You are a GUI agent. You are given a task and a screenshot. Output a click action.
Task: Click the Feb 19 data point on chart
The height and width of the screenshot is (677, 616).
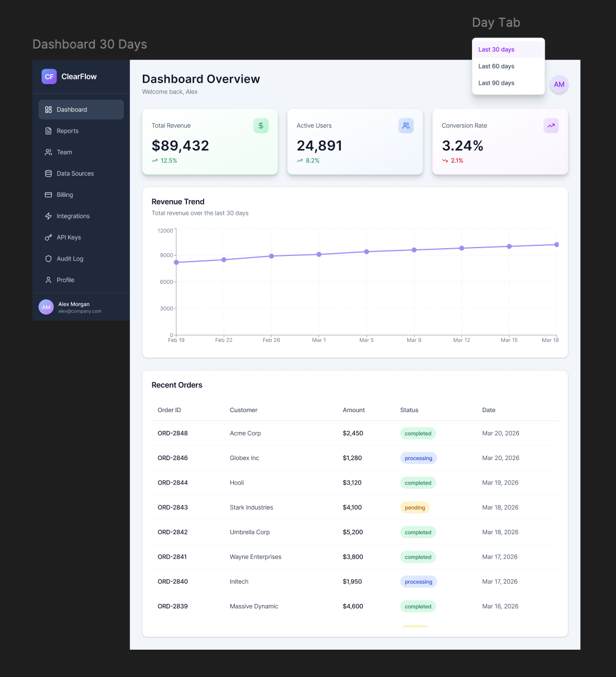point(176,262)
